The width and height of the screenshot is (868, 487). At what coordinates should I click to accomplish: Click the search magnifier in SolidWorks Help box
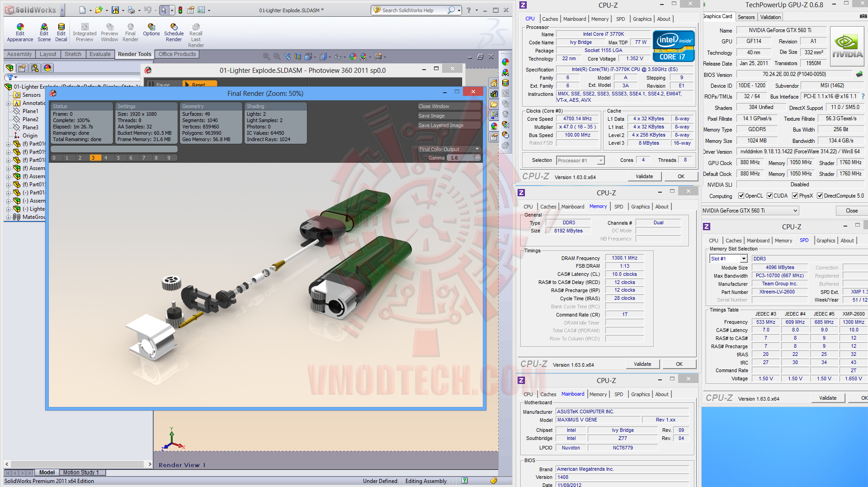tap(451, 10)
